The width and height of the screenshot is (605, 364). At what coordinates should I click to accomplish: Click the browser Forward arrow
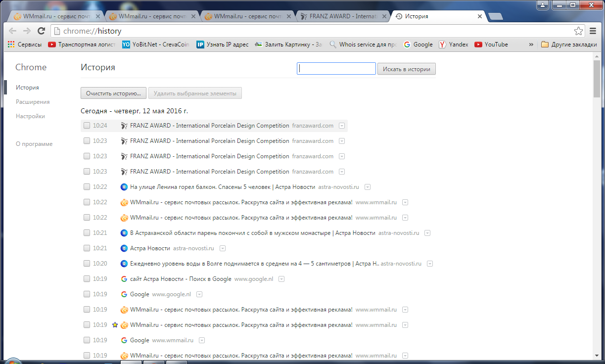(x=27, y=31)
